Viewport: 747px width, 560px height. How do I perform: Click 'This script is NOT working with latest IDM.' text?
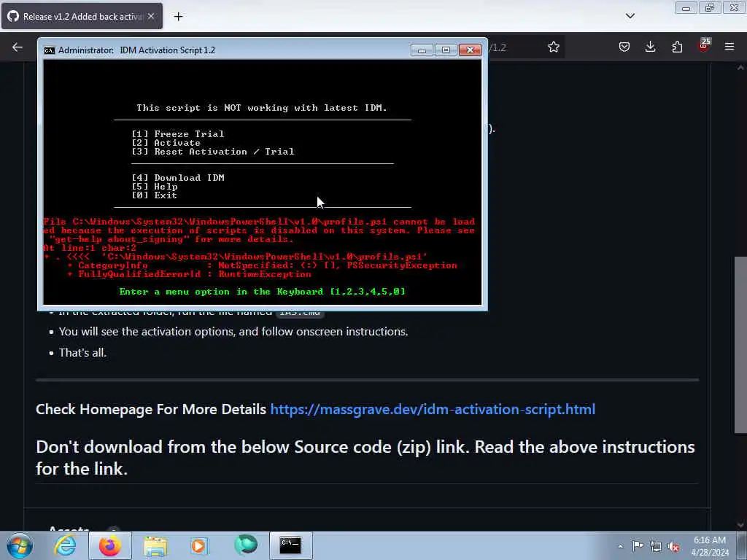tap(262, 108)
